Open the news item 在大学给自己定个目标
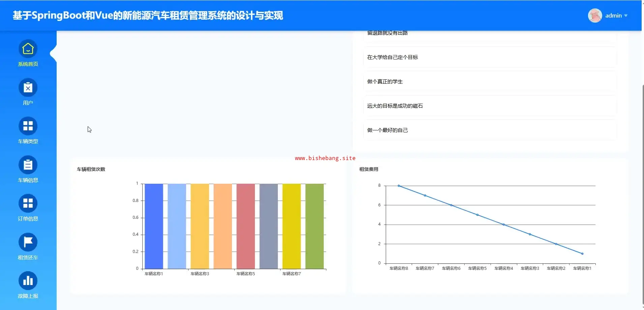644x310 pixels. [490, 57]
